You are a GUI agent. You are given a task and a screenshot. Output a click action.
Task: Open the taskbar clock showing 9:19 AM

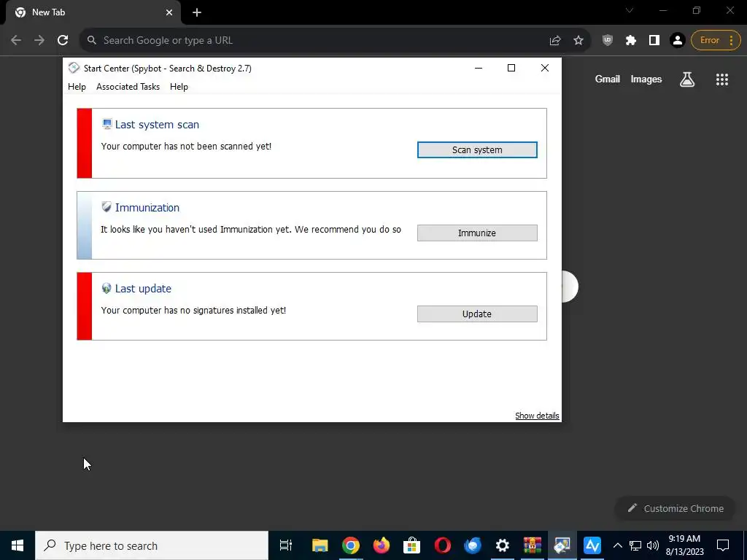click(x=684, y=545)
